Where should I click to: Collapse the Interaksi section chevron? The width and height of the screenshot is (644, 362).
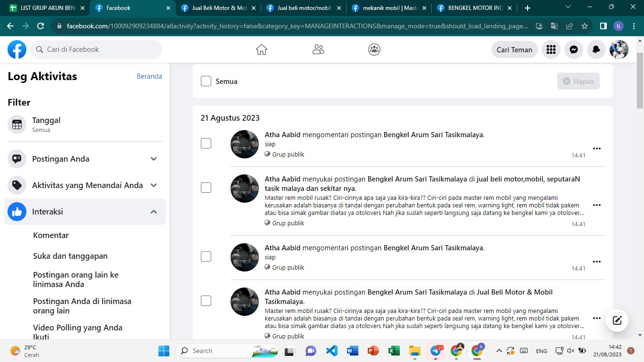[x=154, y=212]
